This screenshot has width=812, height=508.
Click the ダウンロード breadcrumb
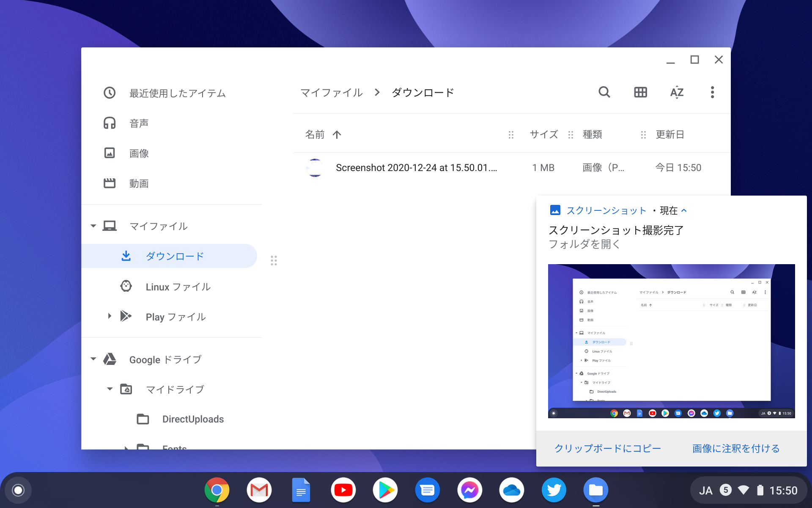coord(422,92)
